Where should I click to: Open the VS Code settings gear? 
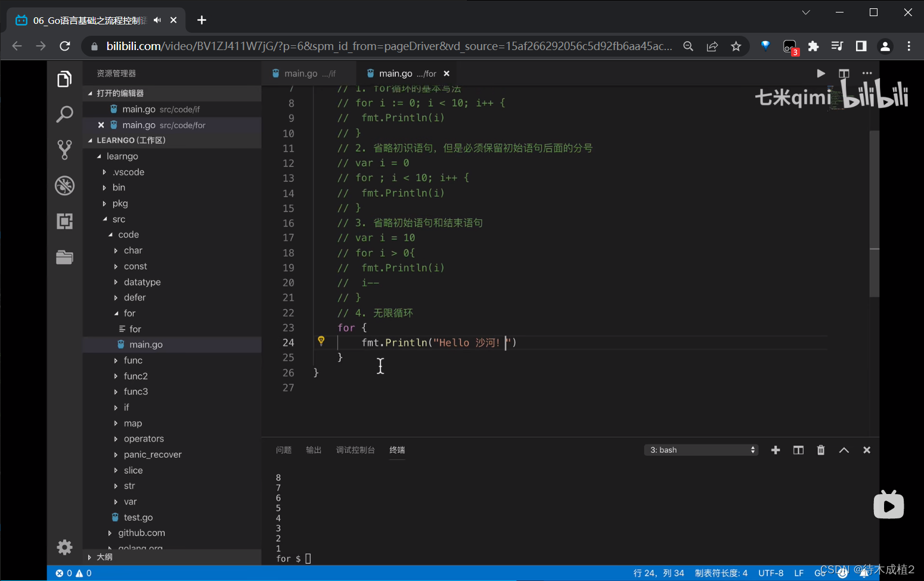pyautogui.click(x=64, y=547)
